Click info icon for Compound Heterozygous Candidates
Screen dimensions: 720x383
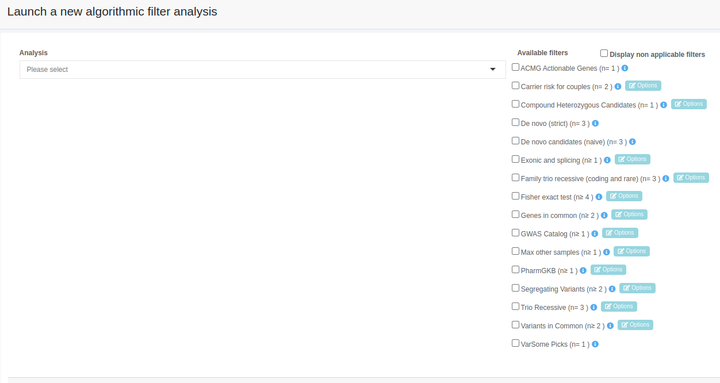click(664, 105)
